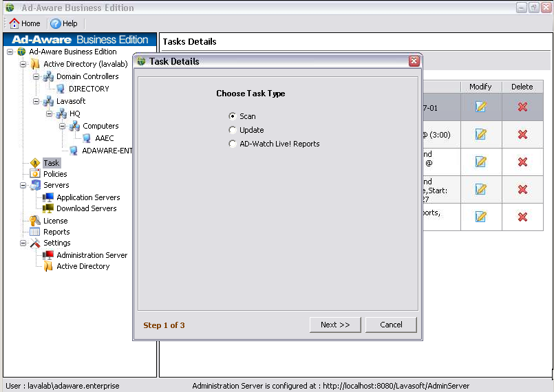Click the Servers icon in tree

click(35, 185)
